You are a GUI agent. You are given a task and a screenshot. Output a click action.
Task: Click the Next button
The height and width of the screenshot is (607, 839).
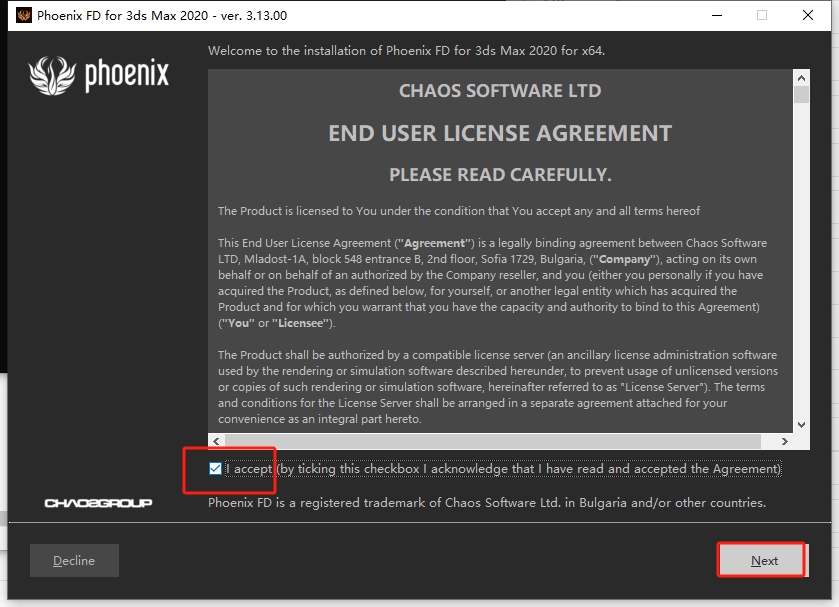tap(764, 560)
